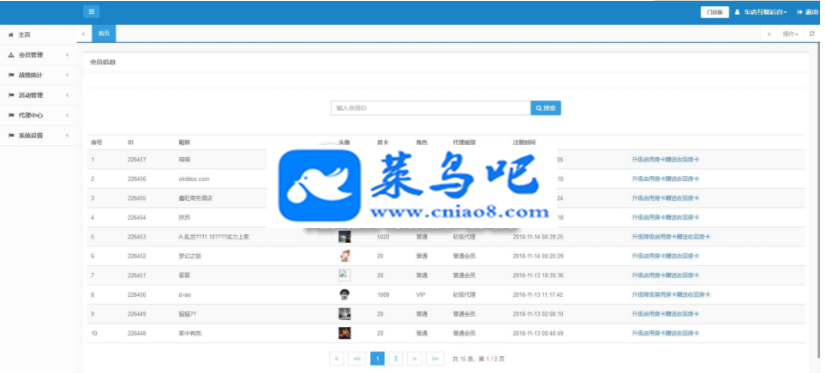This screenshot has height=373, width=825.
Task: Click the nickname okddos.com
Action: click(194, 179)
